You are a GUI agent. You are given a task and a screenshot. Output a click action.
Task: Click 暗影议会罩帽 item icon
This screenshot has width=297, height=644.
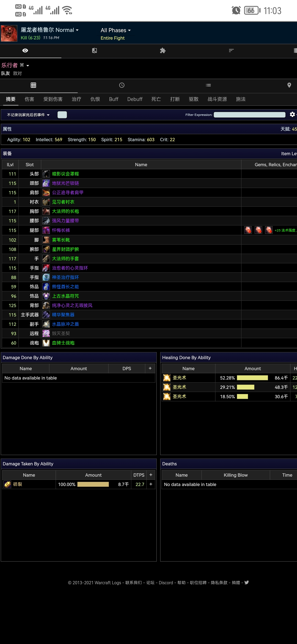click(x=46, y=174)
